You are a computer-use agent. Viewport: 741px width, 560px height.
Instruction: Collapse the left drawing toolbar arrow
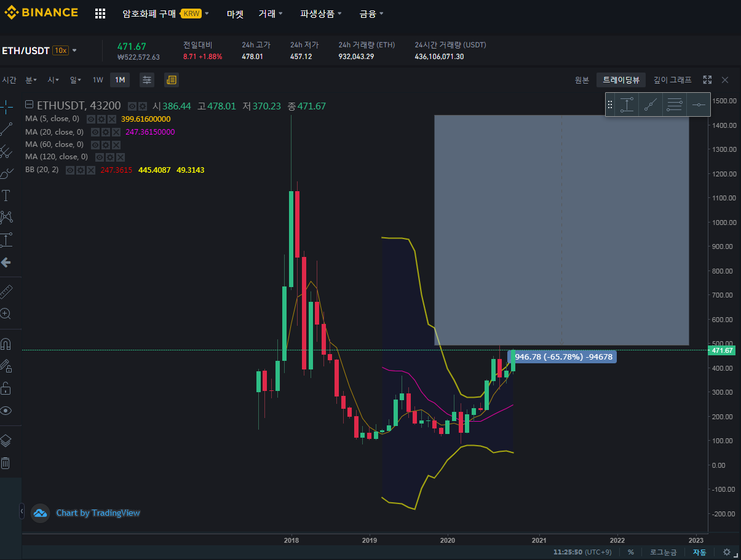(x=22, y=511)
